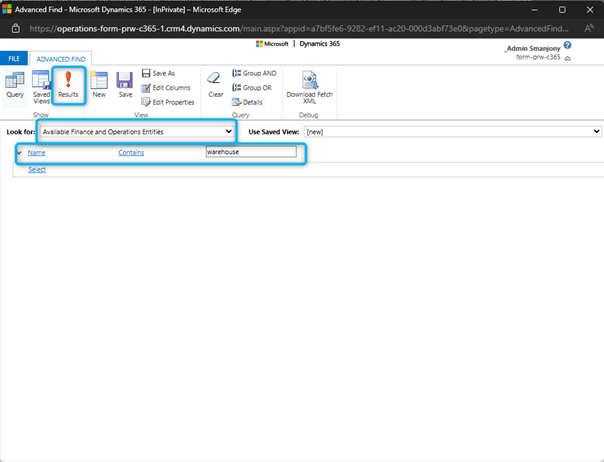Click the Results button in the ribbon
604x462 pixels.
pos(68,85)
